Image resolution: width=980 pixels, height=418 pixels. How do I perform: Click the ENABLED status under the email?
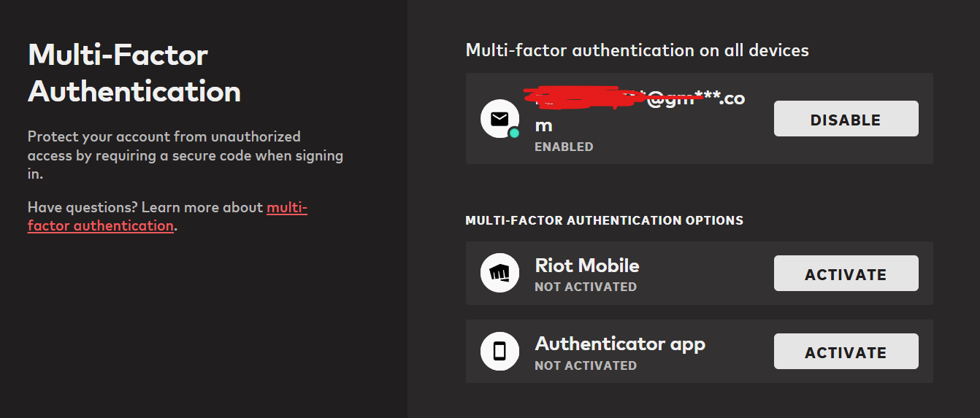pos(564,147)
